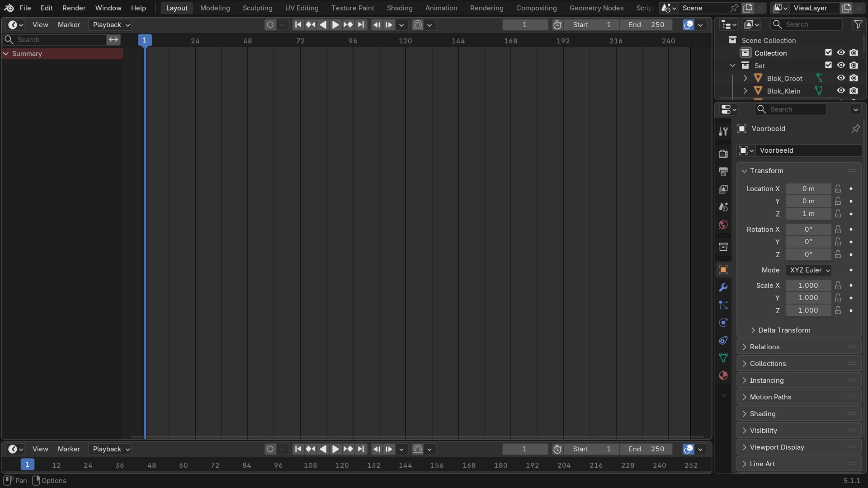Hide Blok_Groot in viewport
Image resolution: width=868 pixels, height=488 pixels.
click(841, 78)
